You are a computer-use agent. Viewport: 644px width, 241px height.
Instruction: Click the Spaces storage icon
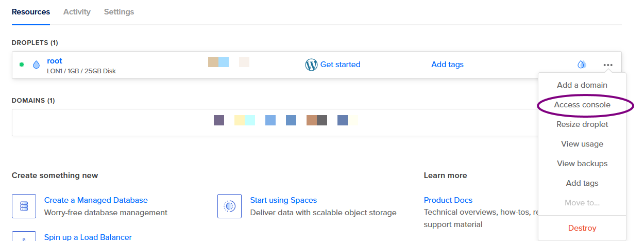click(x=230, y=206)
